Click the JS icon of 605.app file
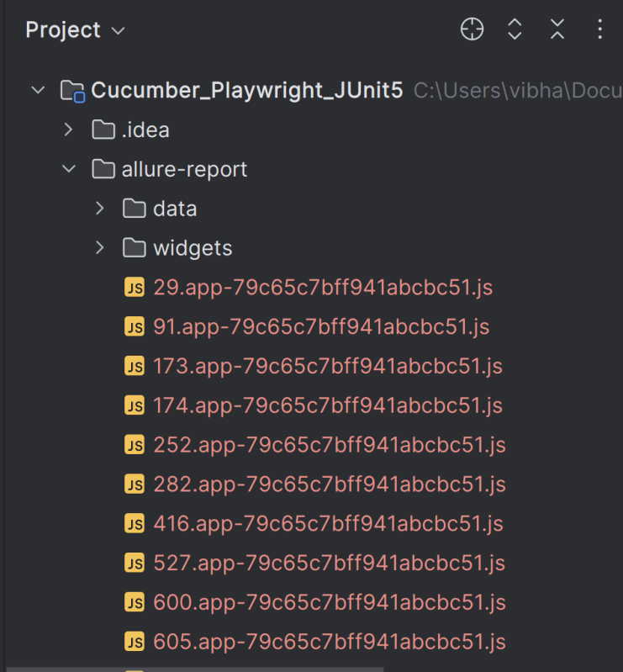The image size is (623, 672). coord(135,643)
